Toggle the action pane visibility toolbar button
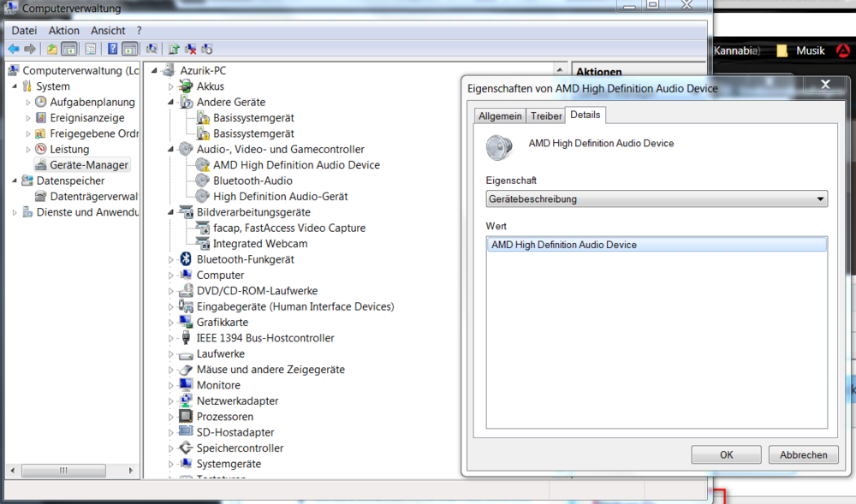The height and width of the screenshot is (504, 856). pyautogui.click(x=130, y=49)
